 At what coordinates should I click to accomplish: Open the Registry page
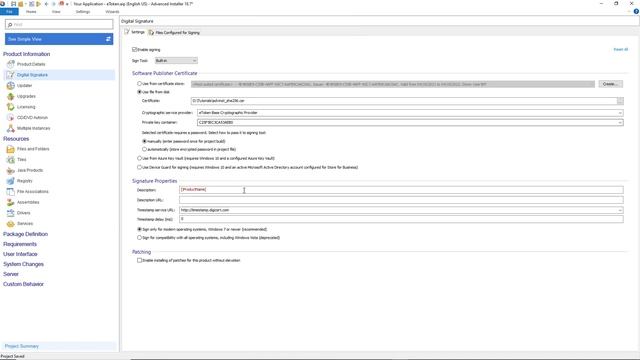point(24,181)
